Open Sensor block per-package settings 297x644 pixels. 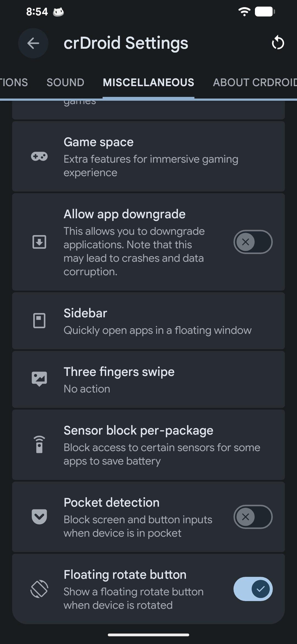148,445
